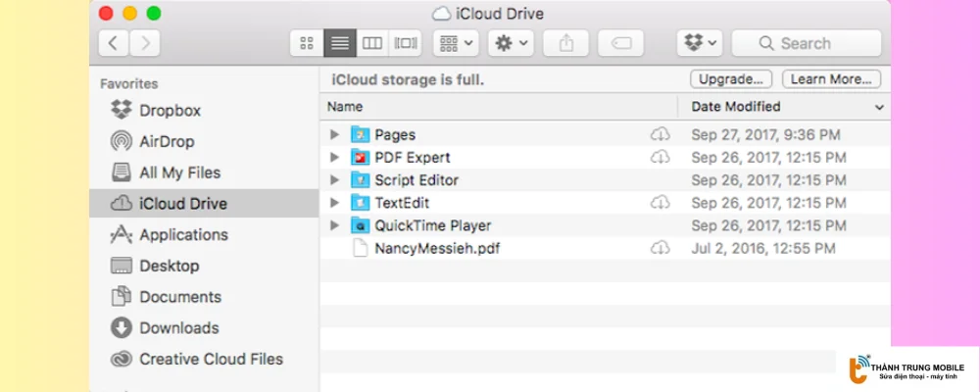Select iCloud Drive in the sidebar

point(204,203)
